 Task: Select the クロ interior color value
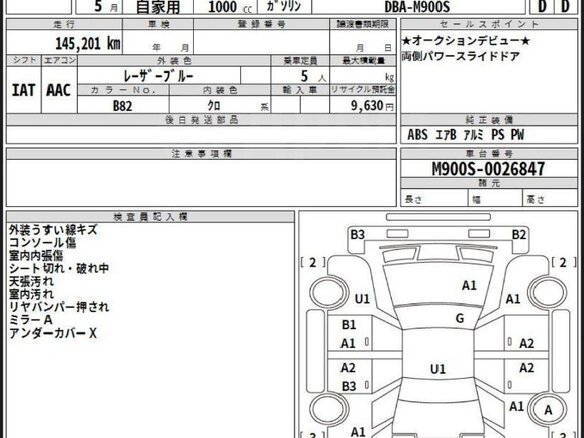coord(214,106)
